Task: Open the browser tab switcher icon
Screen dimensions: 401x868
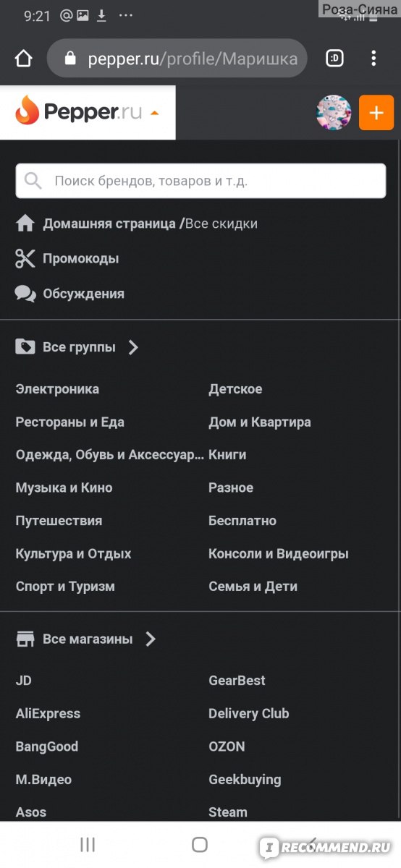Action: pos(334,59)
